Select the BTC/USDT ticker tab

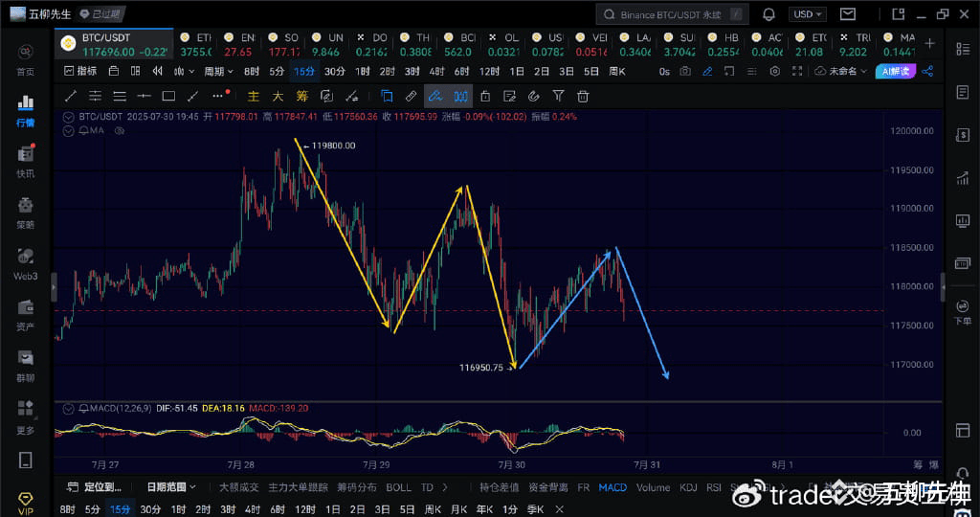(x=114, y=43)
